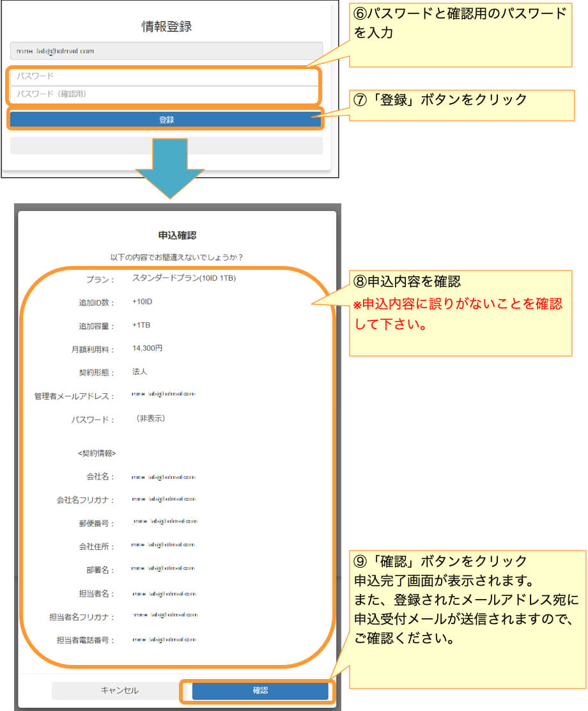Click the パスワード input field

tap(164, 77)
